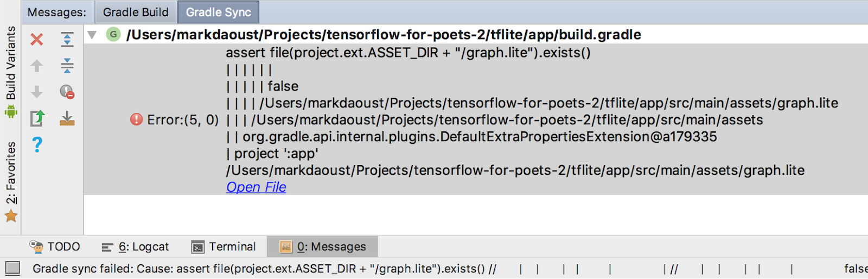Click the Expand All icon

coord(67,40)
